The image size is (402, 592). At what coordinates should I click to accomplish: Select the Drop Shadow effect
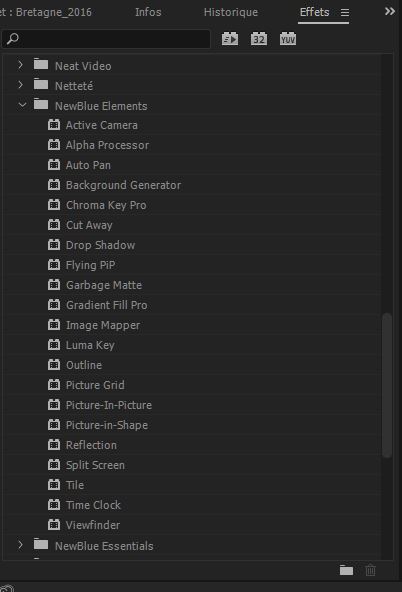point(100,245)
